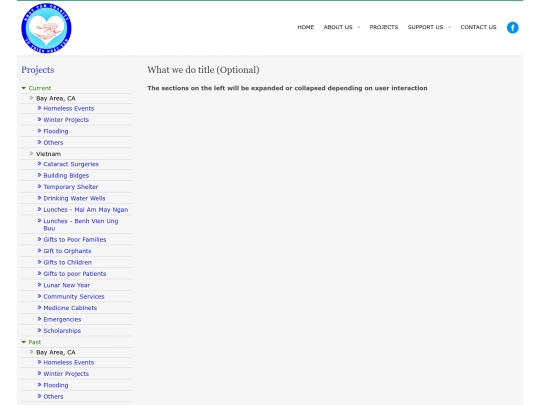Open Flooding under Current
The height and width of the screenshot is (405, 540).
pyautogui.click(x=56, y=131)
